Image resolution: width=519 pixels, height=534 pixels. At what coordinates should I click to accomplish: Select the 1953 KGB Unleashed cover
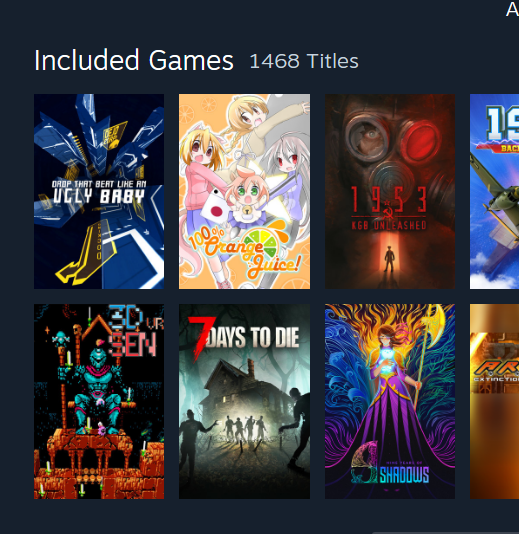(390, 191)
